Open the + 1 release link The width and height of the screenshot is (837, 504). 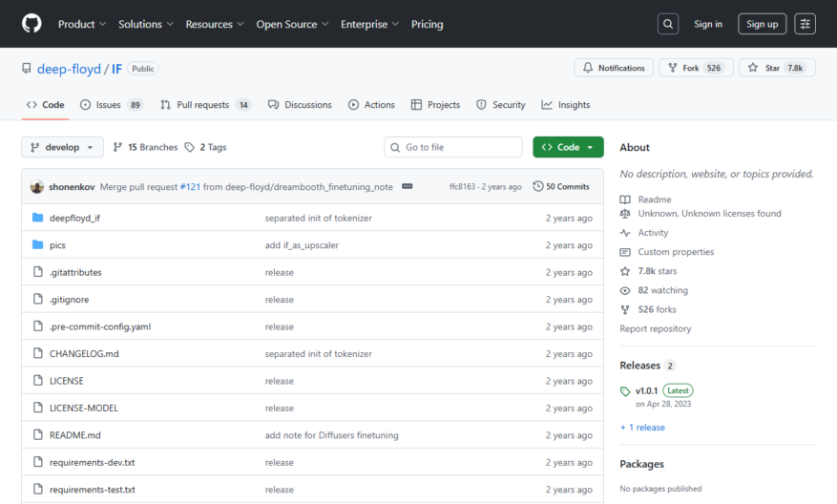(x=642, y=427)
